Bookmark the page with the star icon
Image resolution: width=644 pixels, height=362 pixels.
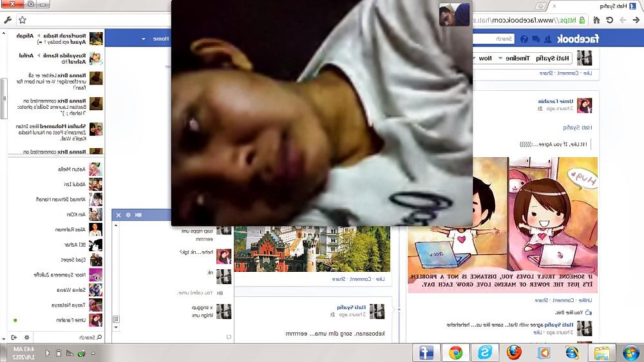coord(22,20)
